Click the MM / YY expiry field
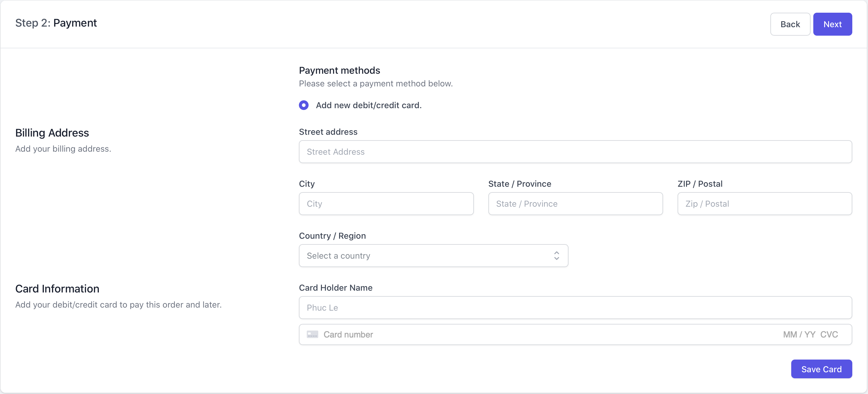868x394 pixels. (x=799, y=334)
